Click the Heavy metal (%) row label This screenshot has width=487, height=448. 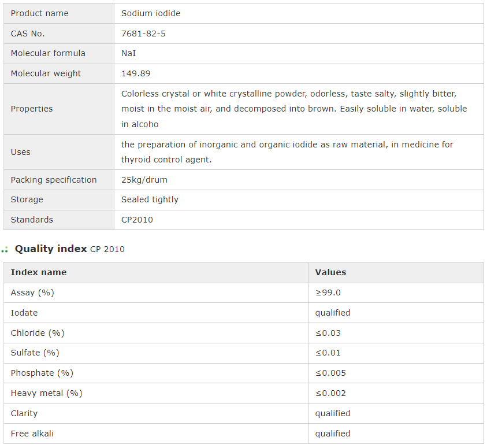pos(47,393)
